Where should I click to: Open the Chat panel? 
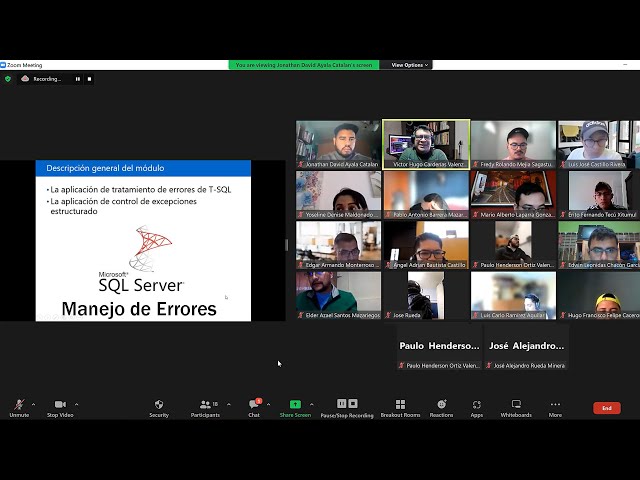tap(254, 408)
